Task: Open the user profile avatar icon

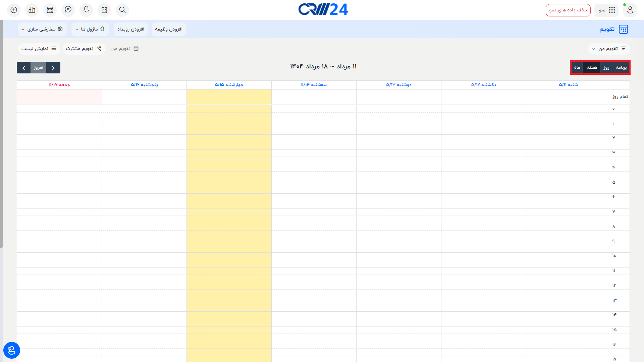Action: point(630,10)
